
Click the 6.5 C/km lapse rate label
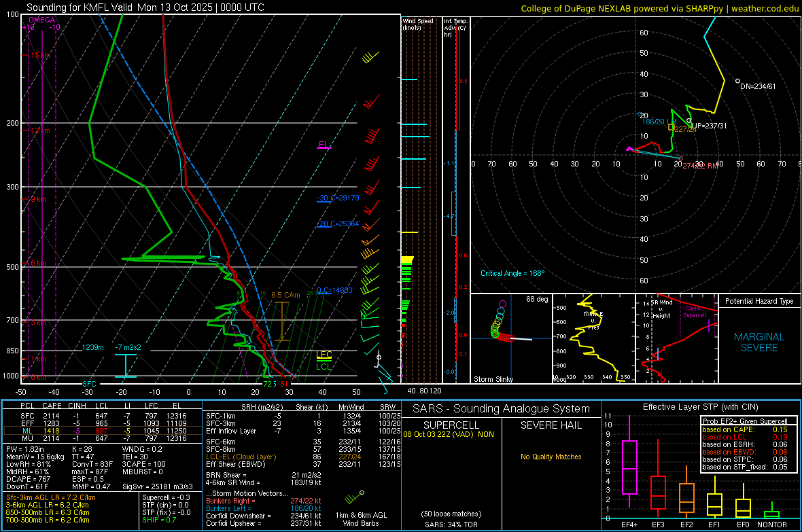[x=285, y=295]
